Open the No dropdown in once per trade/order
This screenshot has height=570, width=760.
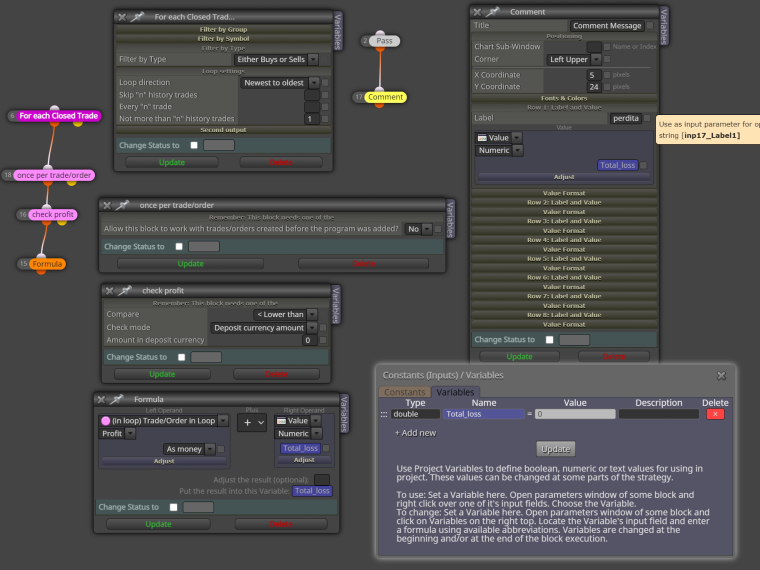tap(418, 229)
